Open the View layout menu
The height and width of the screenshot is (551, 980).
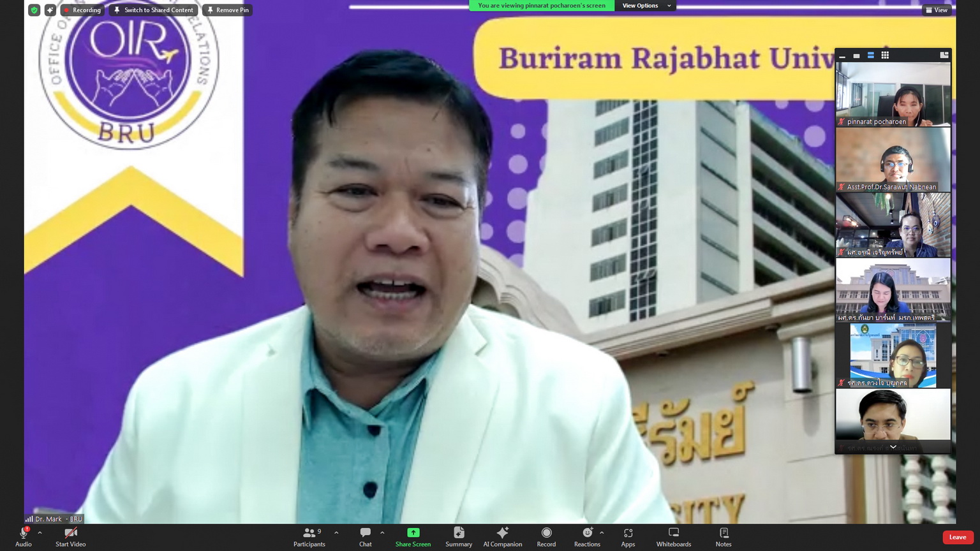coord(937,10)
